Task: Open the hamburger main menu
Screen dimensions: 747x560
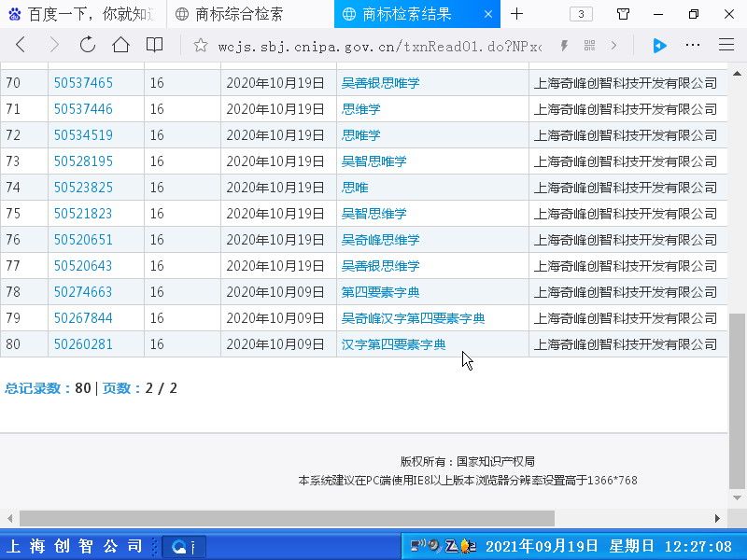Action: point(726,45)
